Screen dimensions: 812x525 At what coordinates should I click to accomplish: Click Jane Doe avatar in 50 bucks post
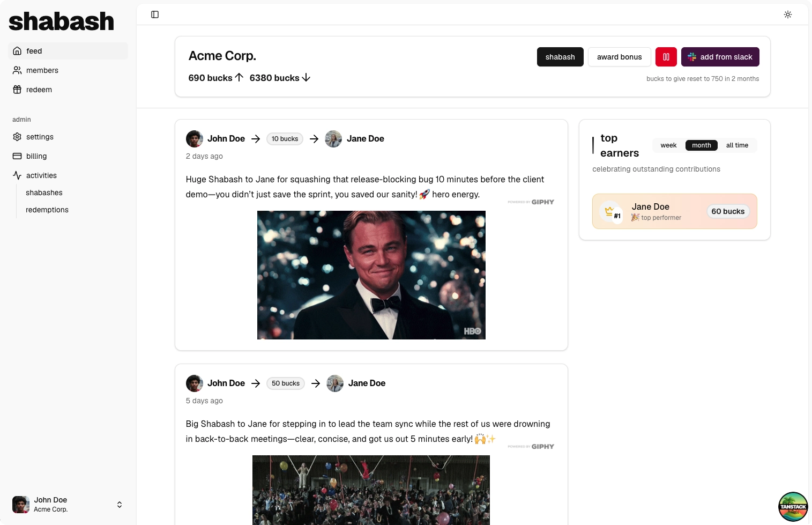[335, 383]
